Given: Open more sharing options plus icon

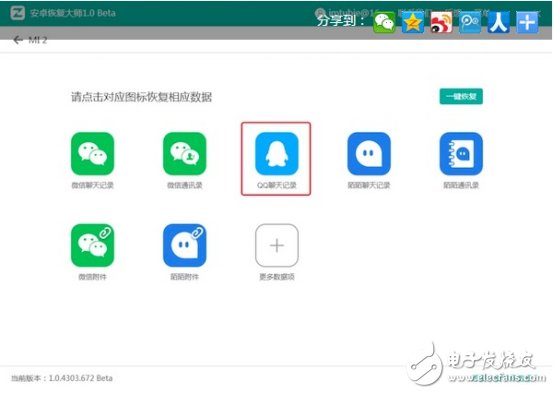Looking at the screenshot, I should click(527, 22).
